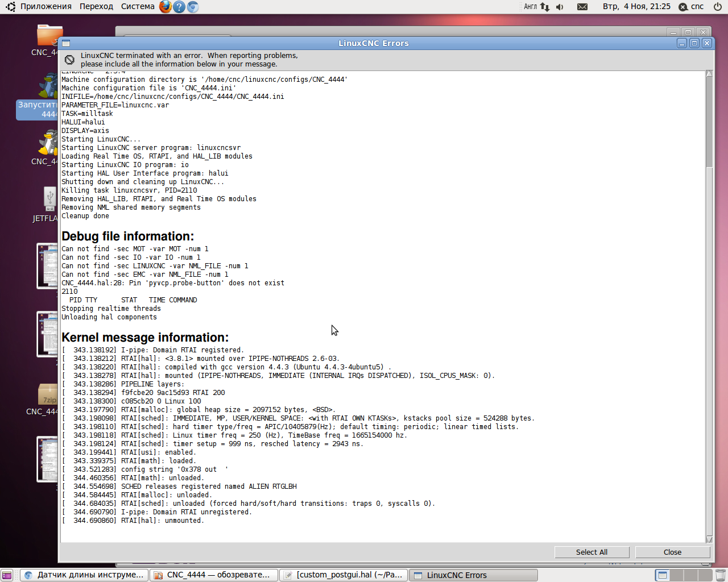Select the CNC_4 folder icon on desktop

(47, 40)
